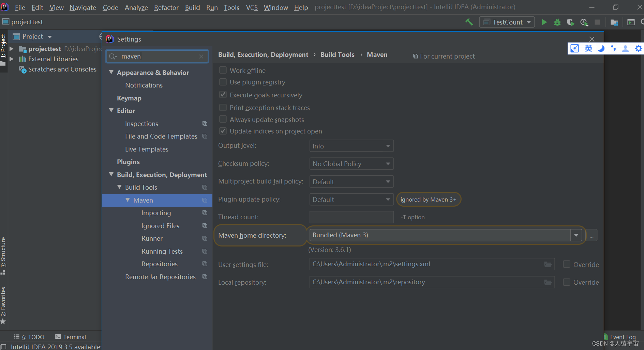Click the IME settings gear icon
The height and width of the screenshot is (350, 644).
tap(639, 48)
